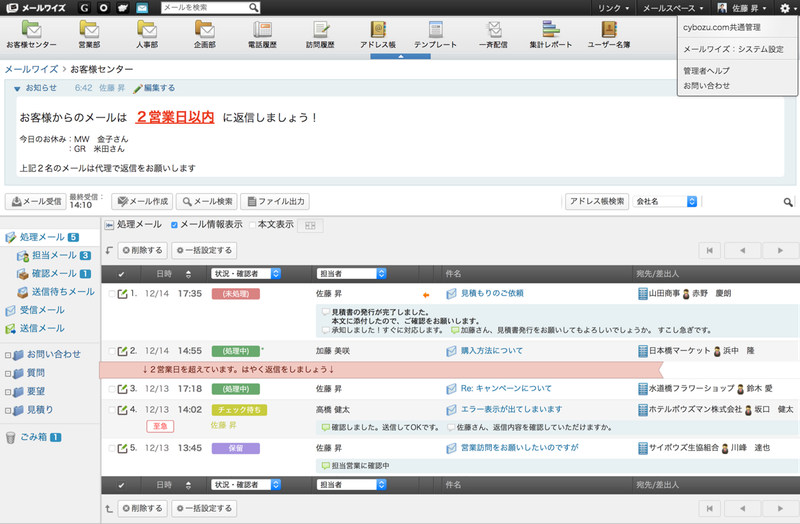Image resolution: width=800 pixels, height=524 pixels.
Task: Open the 担当者 dropdown in top header
Action: 352,274
